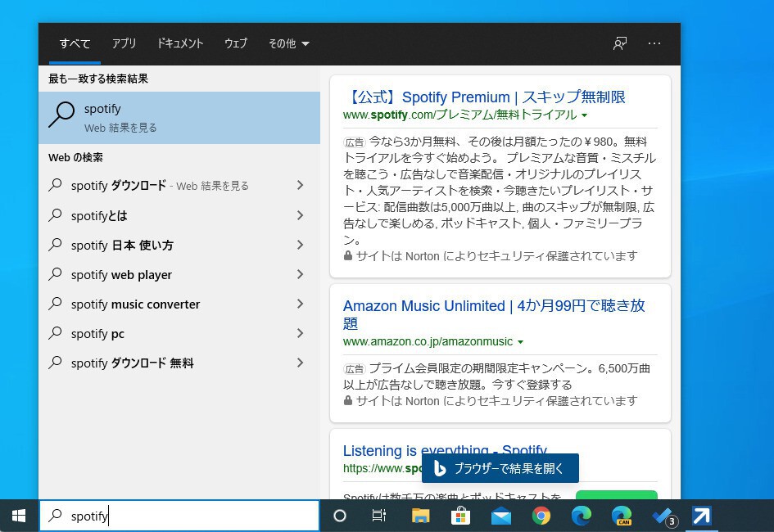Click ブラウザーで結果を開く button
Image resolution: width=774 pixels, height=532 pixels.
coord(500,468)
